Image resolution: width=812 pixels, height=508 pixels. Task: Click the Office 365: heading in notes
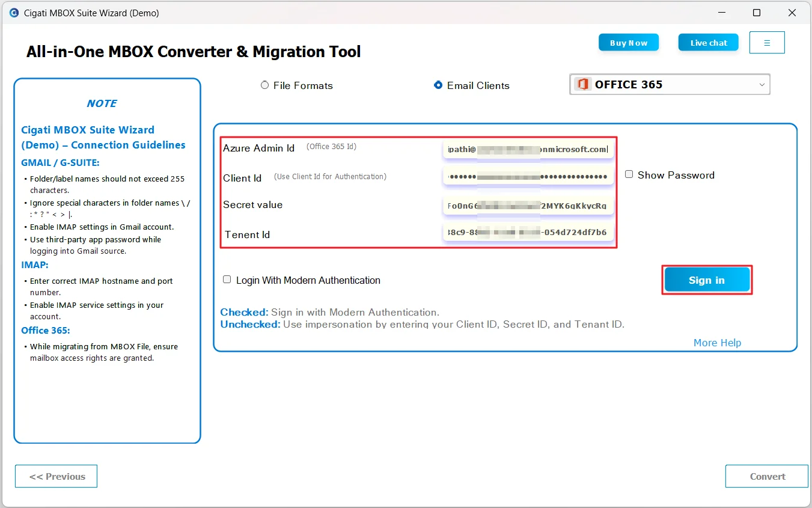tap(46, 330)
